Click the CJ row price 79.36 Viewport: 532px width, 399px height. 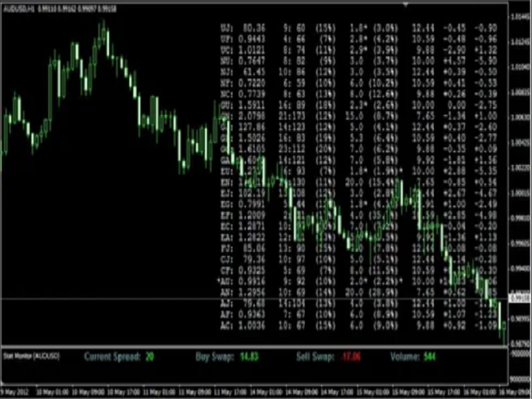(254, 260)
